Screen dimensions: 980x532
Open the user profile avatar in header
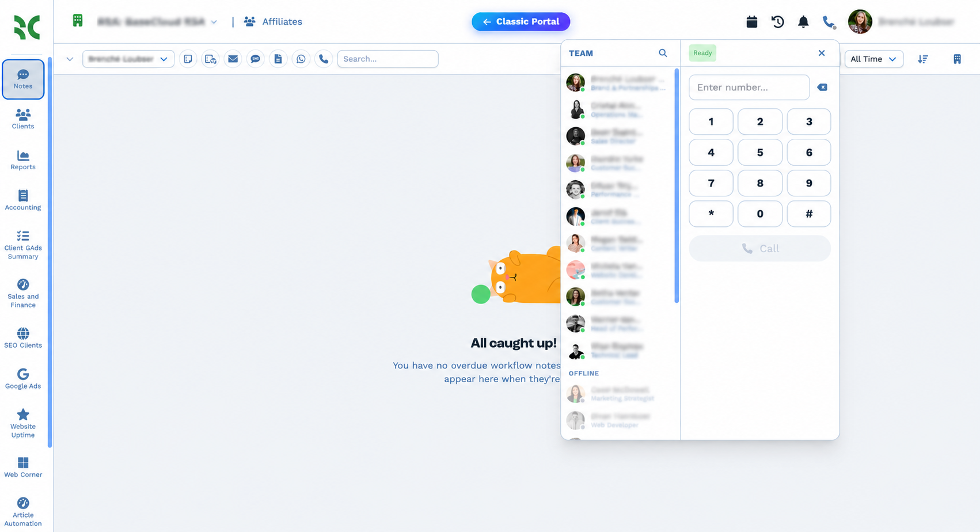click(860, 22)
